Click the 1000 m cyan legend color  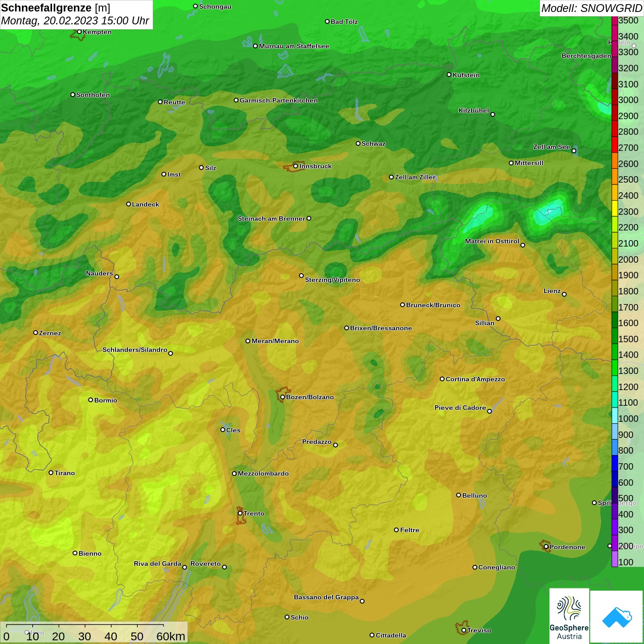coord(615,415)
